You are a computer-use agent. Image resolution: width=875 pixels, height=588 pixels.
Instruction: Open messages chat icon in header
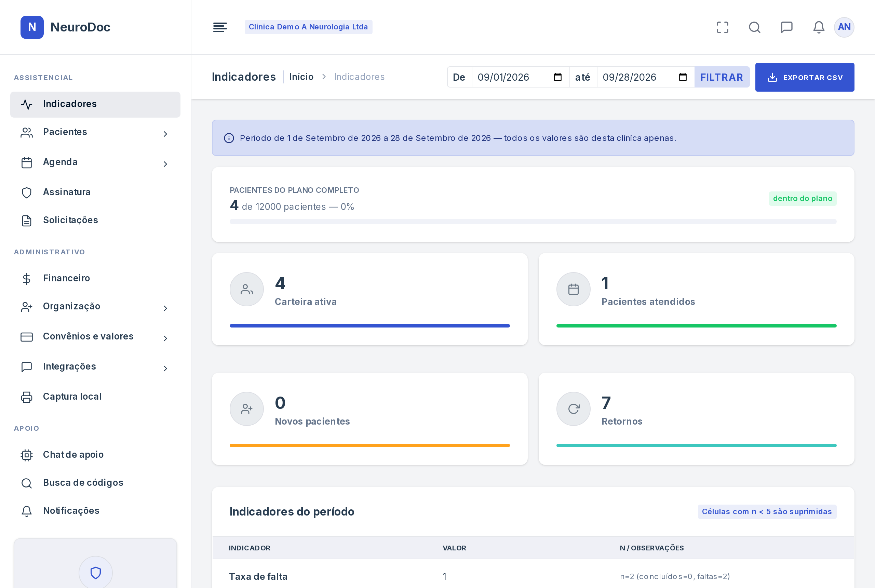pos(786,27)
